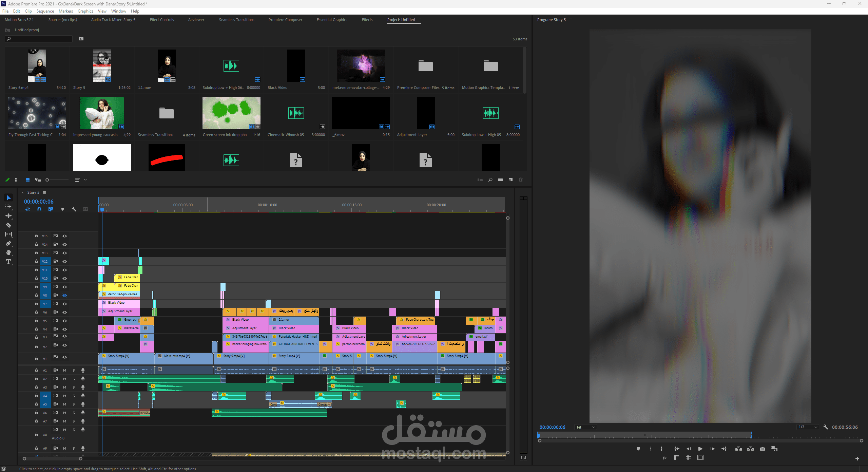Screen dimensions: 868x472
Task: Click New Bin folder icon in project panel
Action: point(500,180)
